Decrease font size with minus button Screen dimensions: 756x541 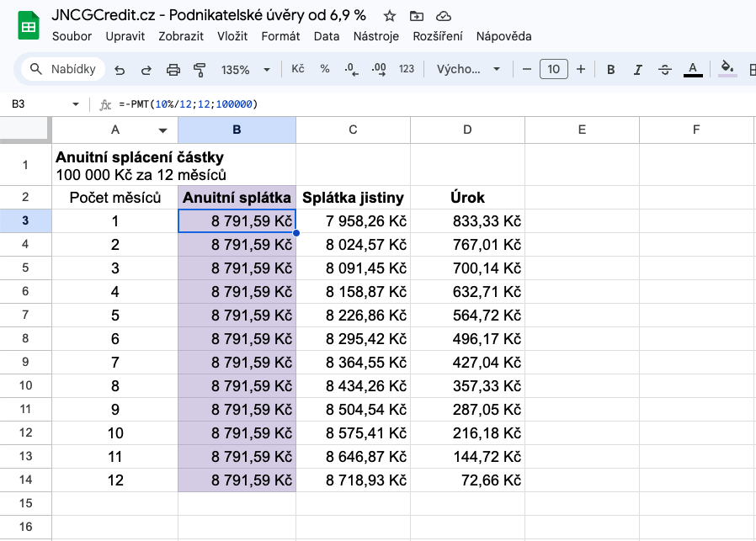[526, 69]
